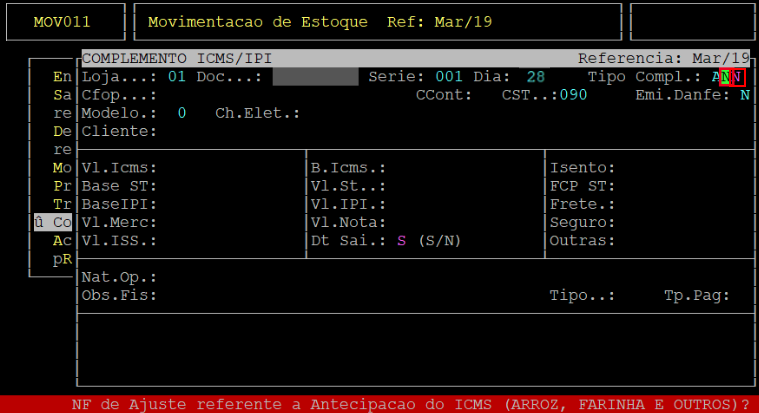Click the Dia value 28
The width and height of the screenshot is (759, 413).
[536, 77]
